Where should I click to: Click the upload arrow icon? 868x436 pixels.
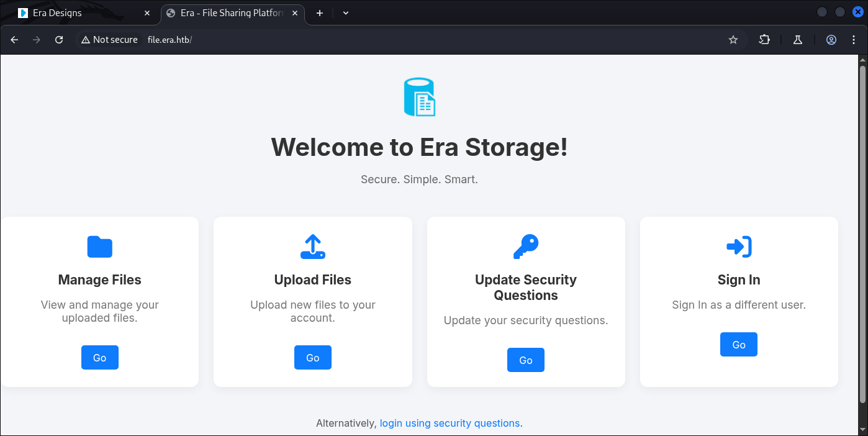coord(312,247)
